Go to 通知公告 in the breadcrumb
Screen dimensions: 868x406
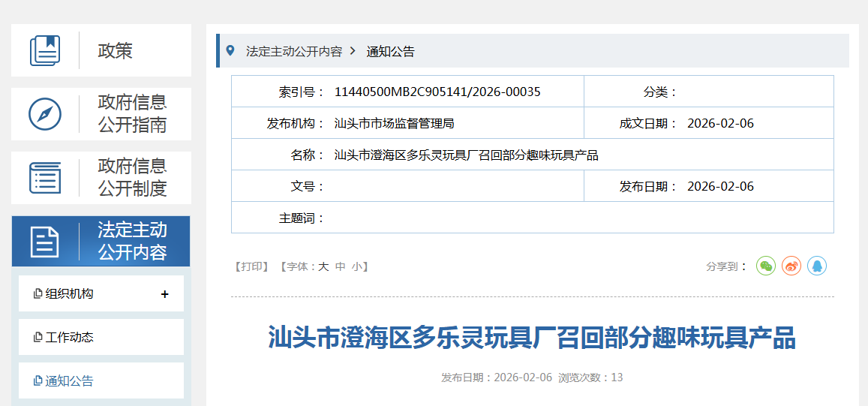pos(390,52)
